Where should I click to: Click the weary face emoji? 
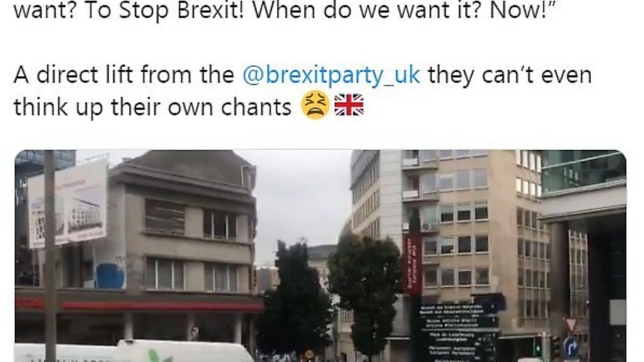[x=315, y=105]
